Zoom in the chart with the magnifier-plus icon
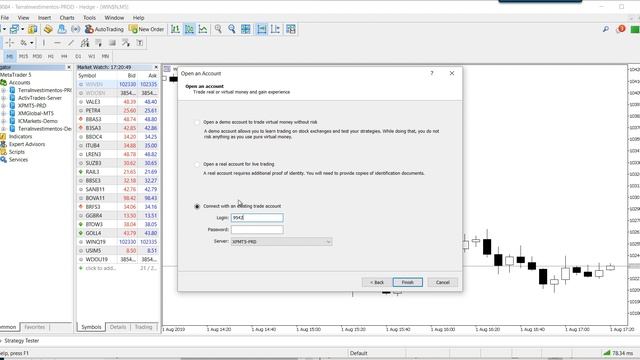 pos(218,29)
